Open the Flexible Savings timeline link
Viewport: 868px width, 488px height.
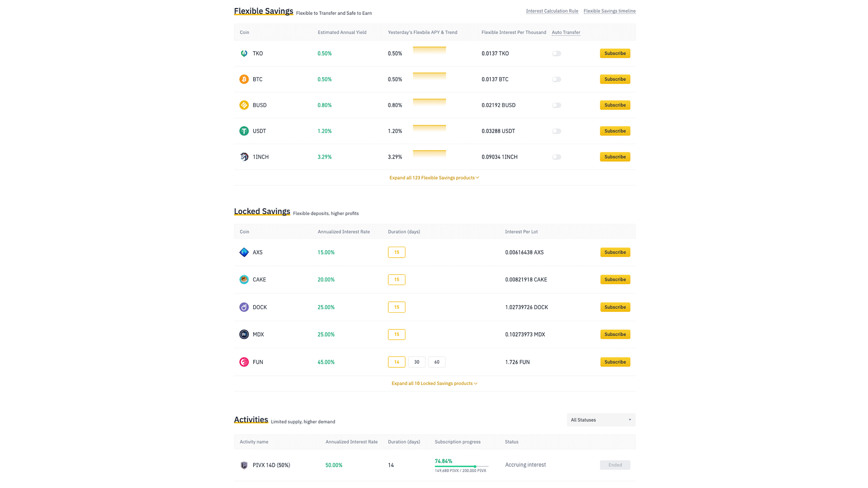pos(609,11)
